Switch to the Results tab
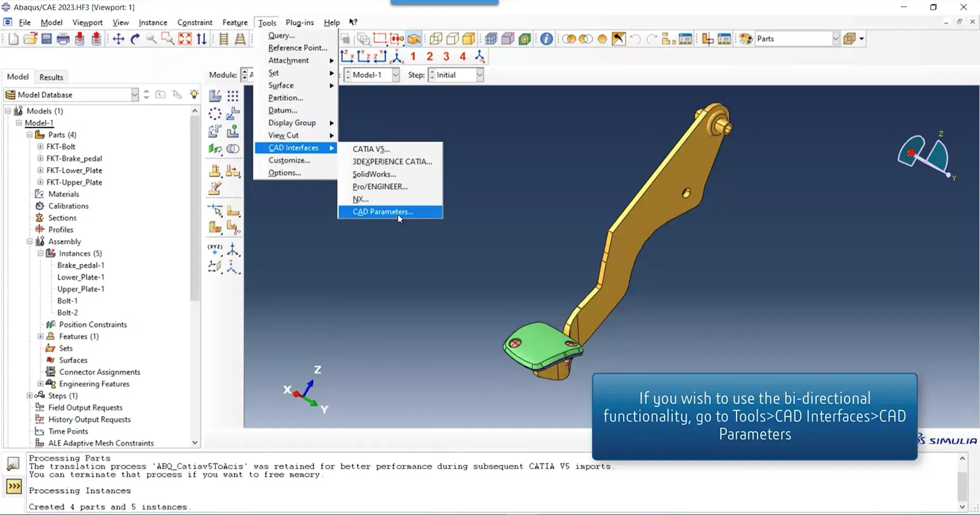Image resolution: width=980 pixels, height=515 pixels. 51,77
